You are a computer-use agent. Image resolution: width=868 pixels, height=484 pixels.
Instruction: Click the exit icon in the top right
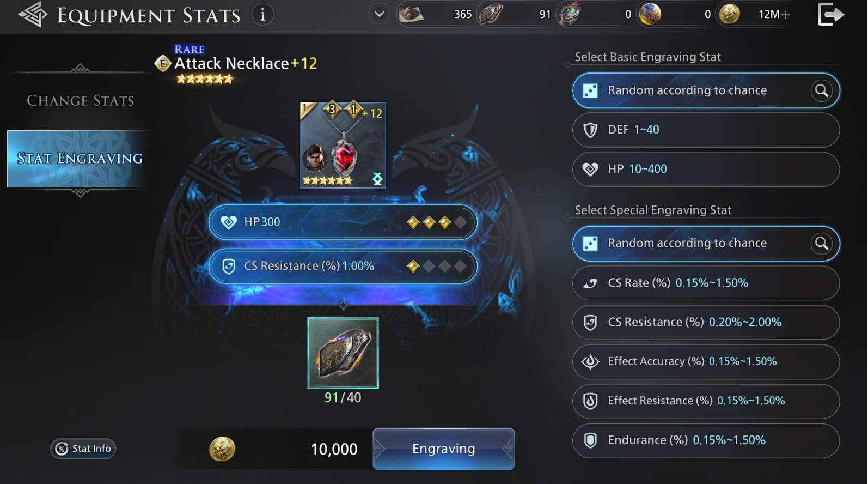[x=831, y=15]
